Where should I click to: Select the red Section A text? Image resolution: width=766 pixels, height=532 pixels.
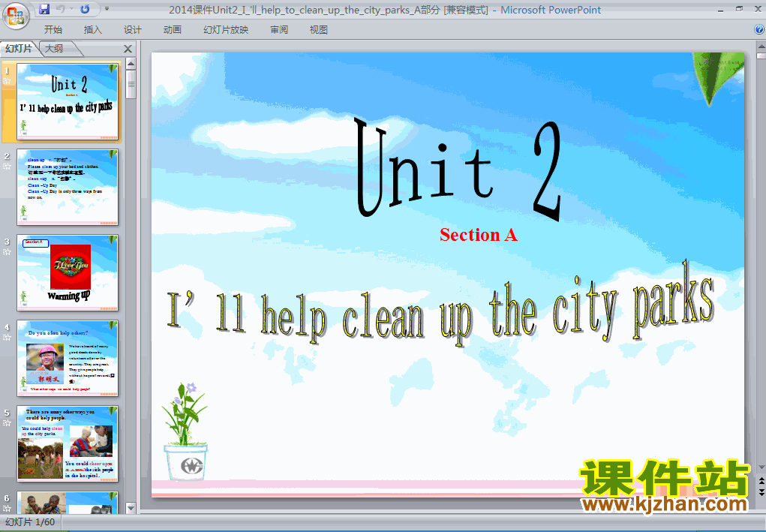coord(478,235)
